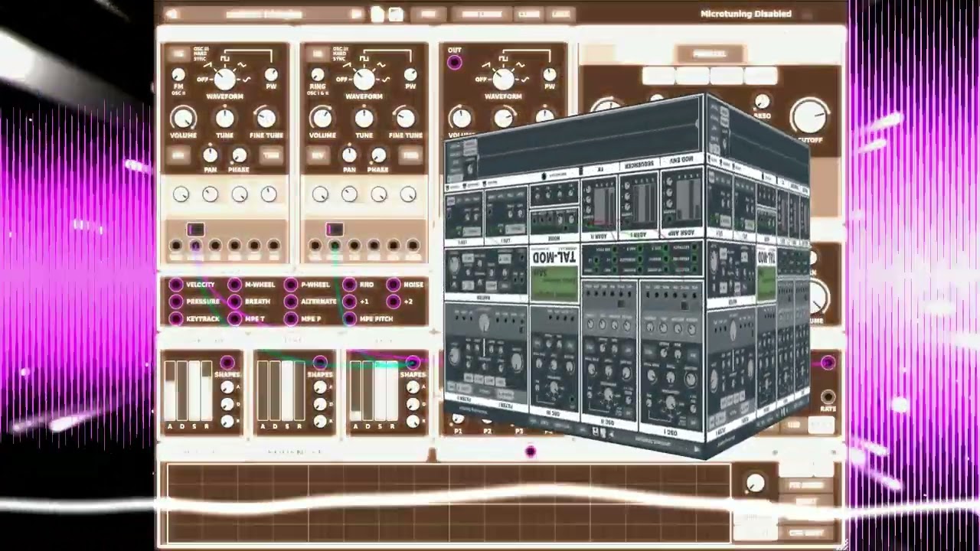
Task: Click the oscillator 2 Volume knob
Action: (322, 118)
